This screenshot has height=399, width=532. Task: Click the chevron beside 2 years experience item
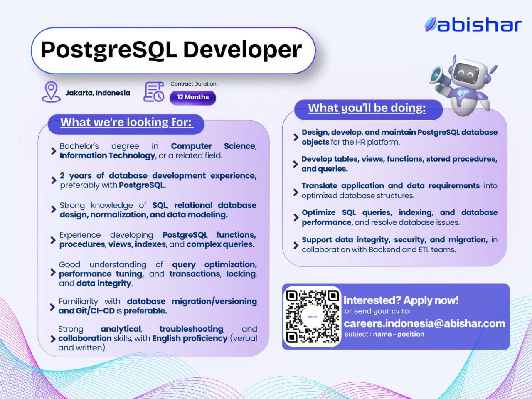54,180
